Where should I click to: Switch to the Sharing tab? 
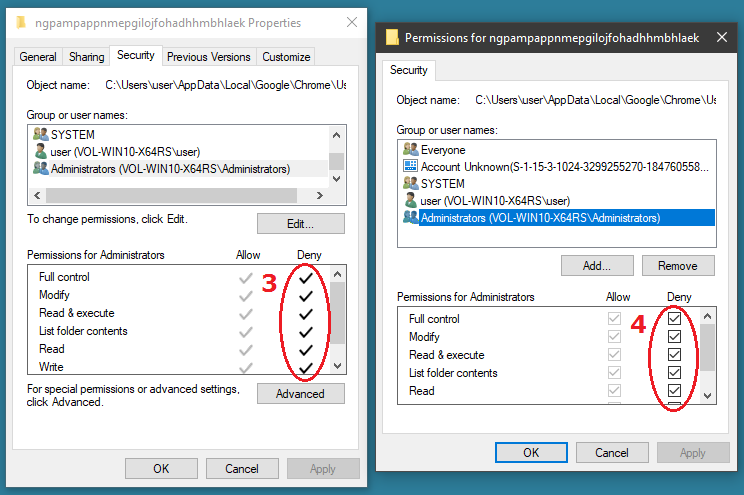coord(86,57)
